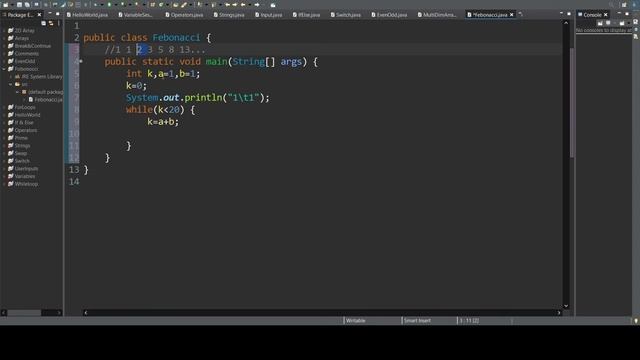Collapse the src folder node
Screen dimensions: 640x360
point(11,84)
